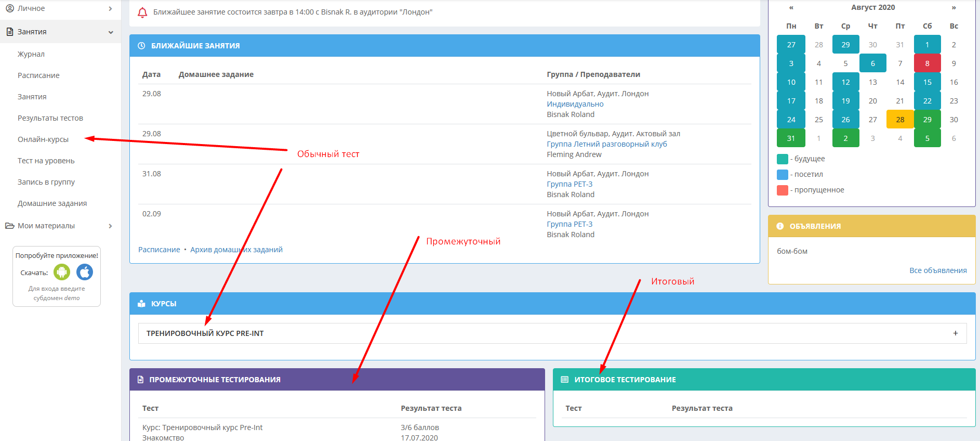Open Архив домашних заданий link
The image size is (980, 441).
(x=236, y=250)
